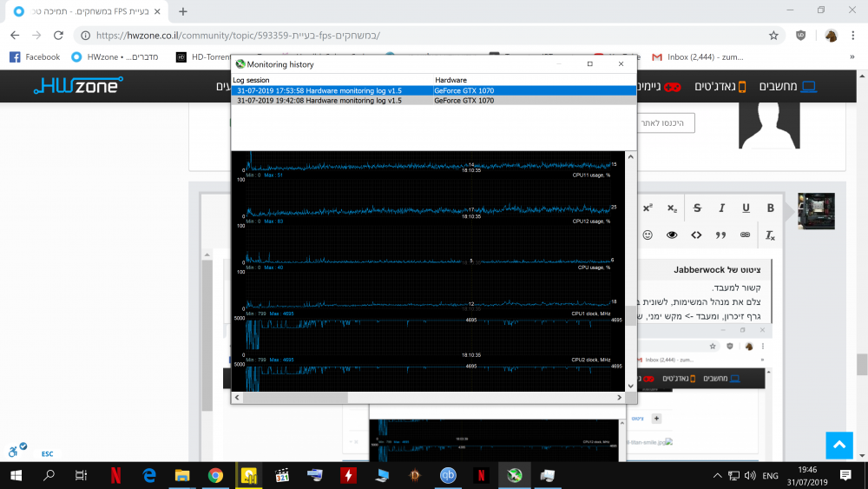Open the Windows notification center
This screenshot has height=489, width=868.
845,475
